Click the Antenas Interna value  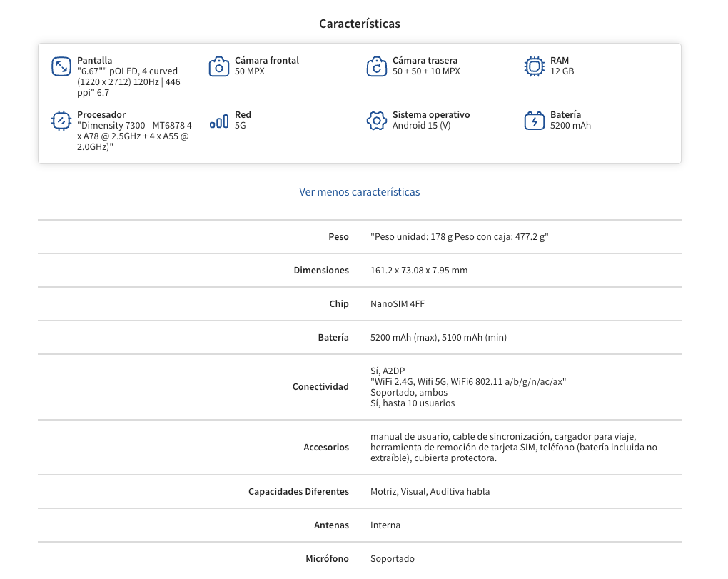[x=385, y=525]
